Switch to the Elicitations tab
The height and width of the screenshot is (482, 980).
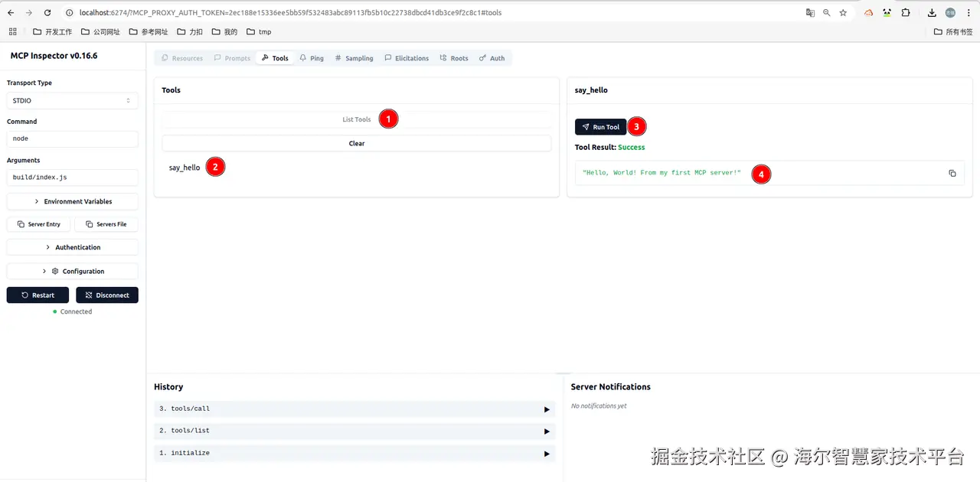point(407,58)
